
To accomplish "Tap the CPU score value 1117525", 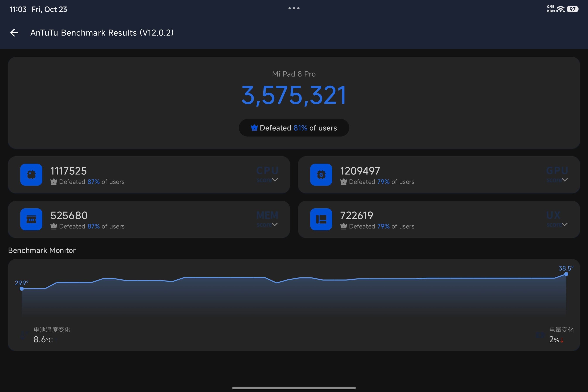I will click(x=68, y=171).
